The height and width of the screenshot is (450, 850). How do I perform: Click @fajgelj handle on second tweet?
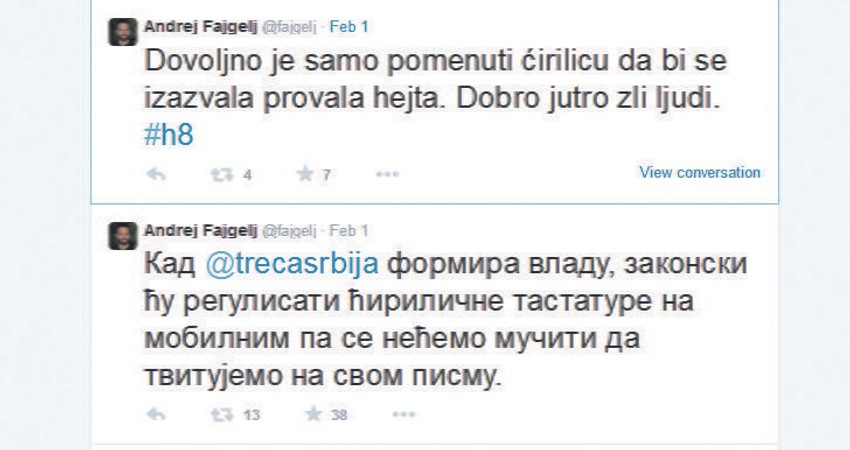point(289,229)
